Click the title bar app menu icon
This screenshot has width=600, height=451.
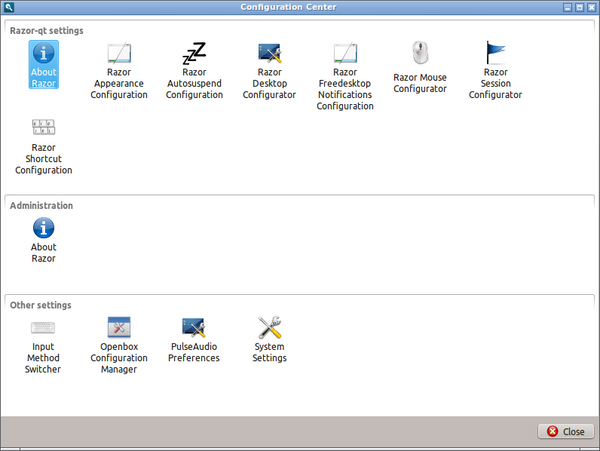9,7
